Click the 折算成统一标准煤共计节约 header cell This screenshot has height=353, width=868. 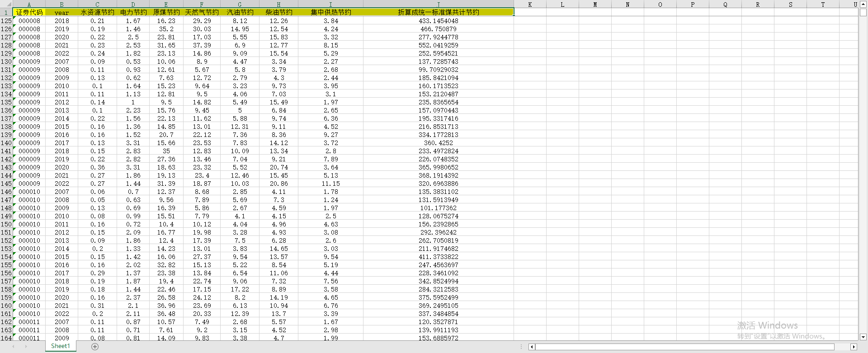click(x=438, y=12)
